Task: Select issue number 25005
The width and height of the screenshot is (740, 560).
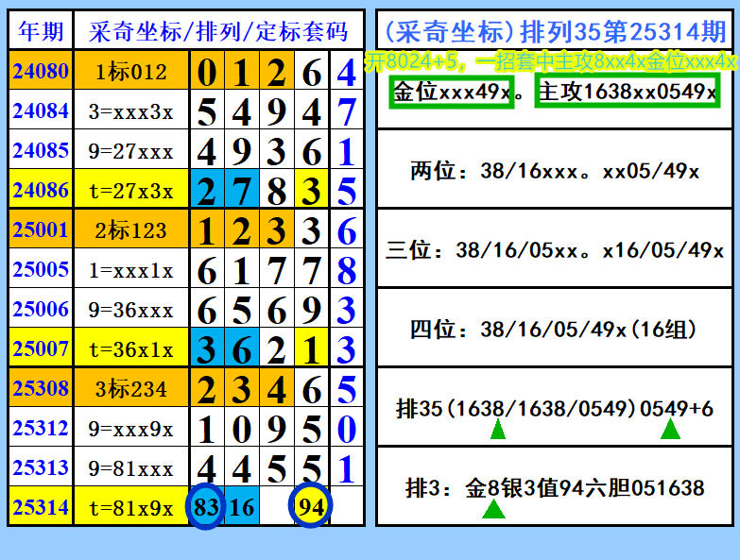Action: pyautogui.click(x=41, y=269)
